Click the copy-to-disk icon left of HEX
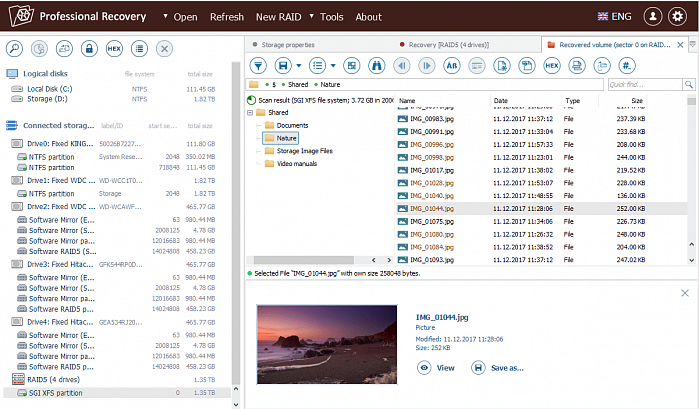This screenshot has height=409, width=699. click(x=527, y=66)
